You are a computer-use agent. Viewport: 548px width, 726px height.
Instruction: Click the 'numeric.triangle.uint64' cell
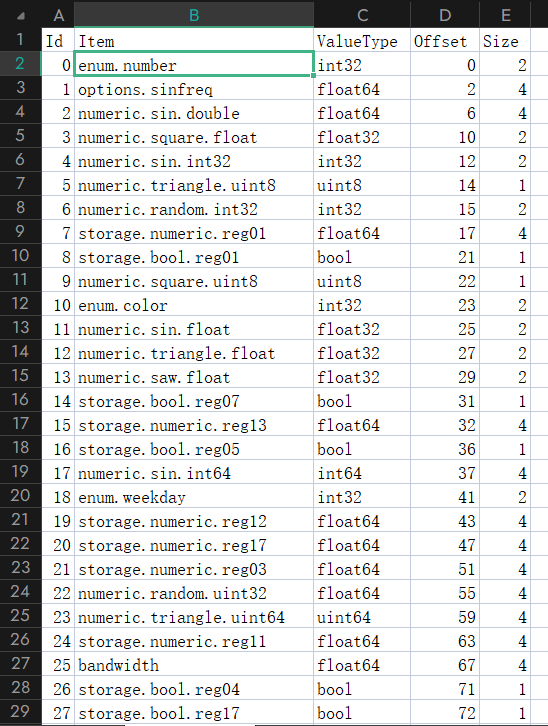coord(194,617)
